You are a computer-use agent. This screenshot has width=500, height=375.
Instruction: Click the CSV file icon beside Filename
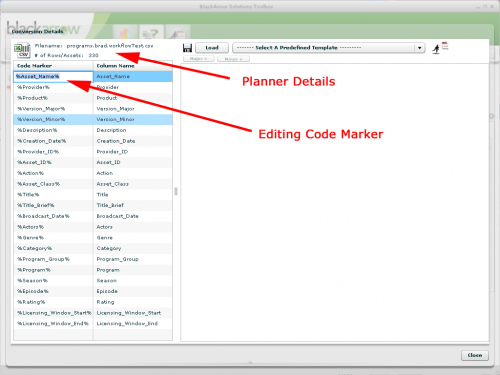(x=22, y=51)
